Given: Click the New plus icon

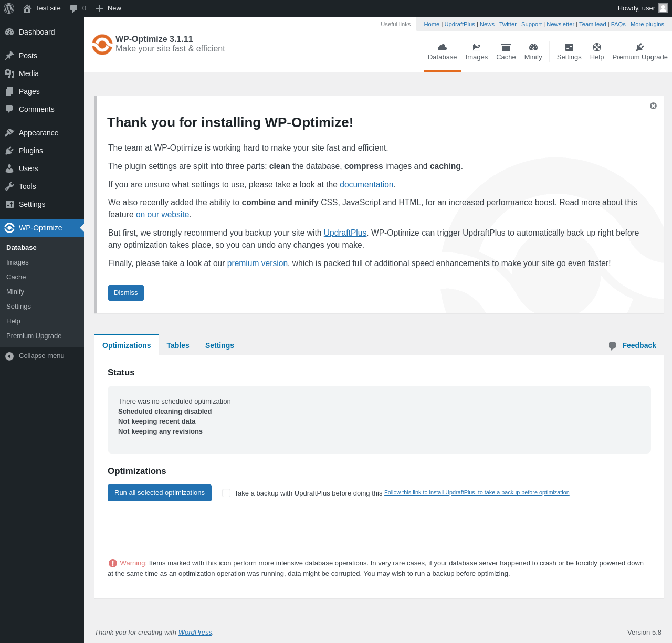Looking at the screenshot, I should (99, 8).
